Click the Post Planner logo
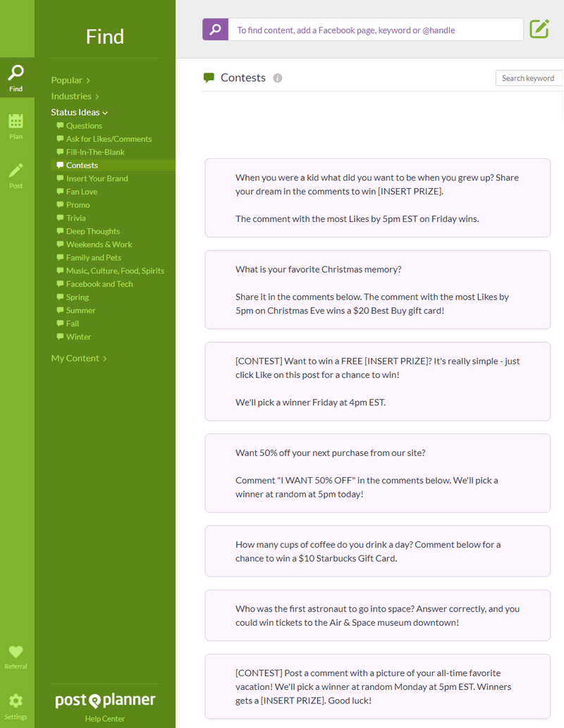The image size is (564, 728). 105,700
